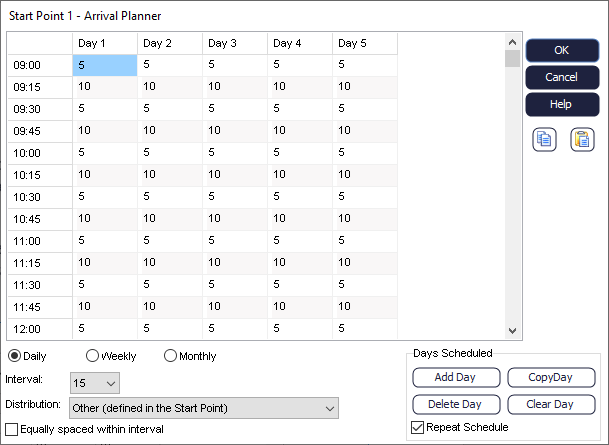Open the Interval dropdown
Screen dimensions: 609x445
(x=95, y=382)
